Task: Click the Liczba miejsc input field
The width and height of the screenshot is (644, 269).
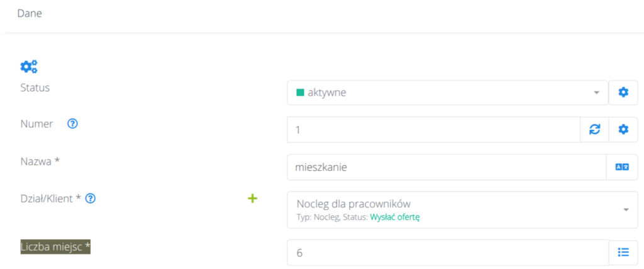Action: click(447, 252)
